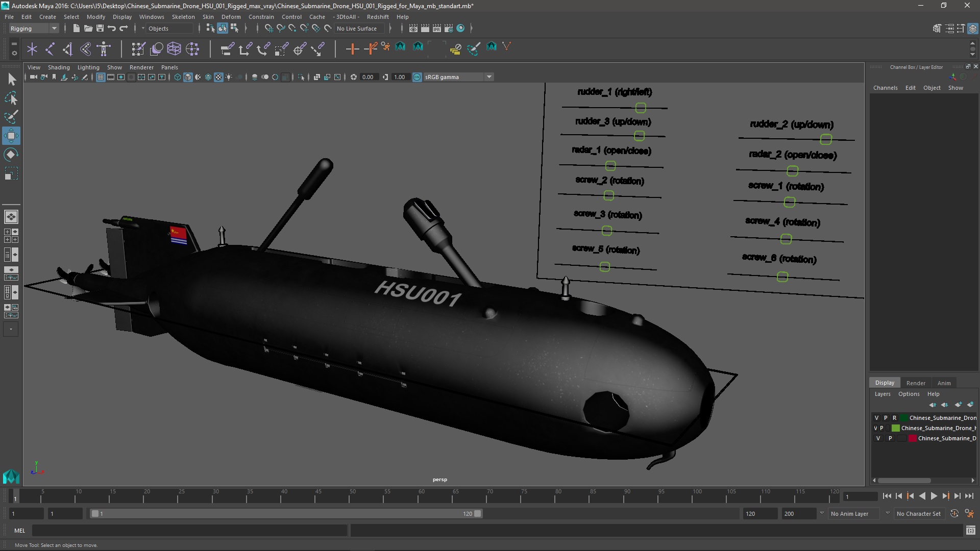Toggle playback P of red layer
980x551 pixels.
890,438
